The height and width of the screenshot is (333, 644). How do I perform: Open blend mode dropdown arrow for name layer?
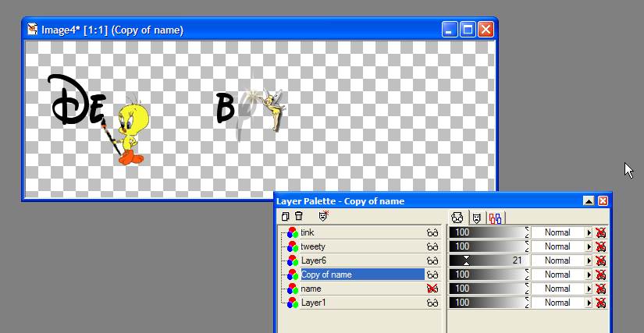click(589, 289)
